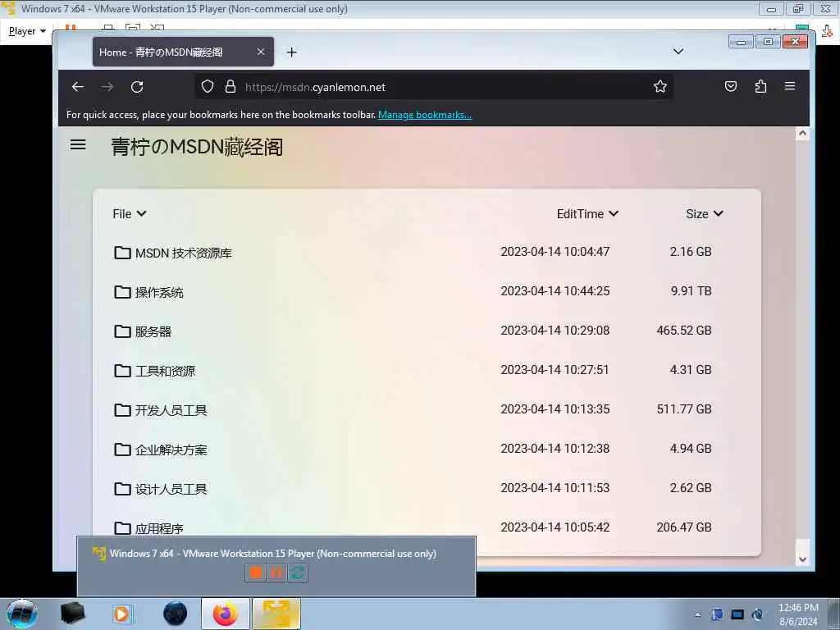Open the Windows Start menu orb
840x630 pixels.
tap(21, 614)
